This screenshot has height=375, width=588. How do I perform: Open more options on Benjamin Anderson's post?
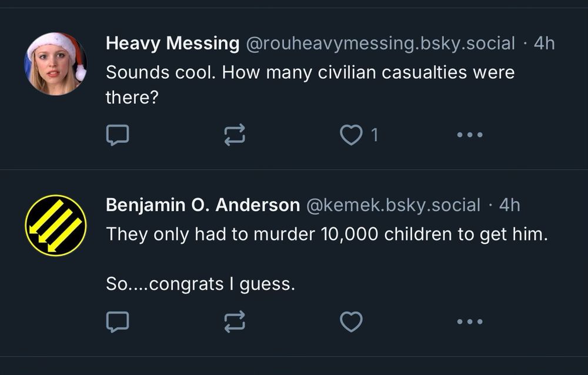(469, 322)
